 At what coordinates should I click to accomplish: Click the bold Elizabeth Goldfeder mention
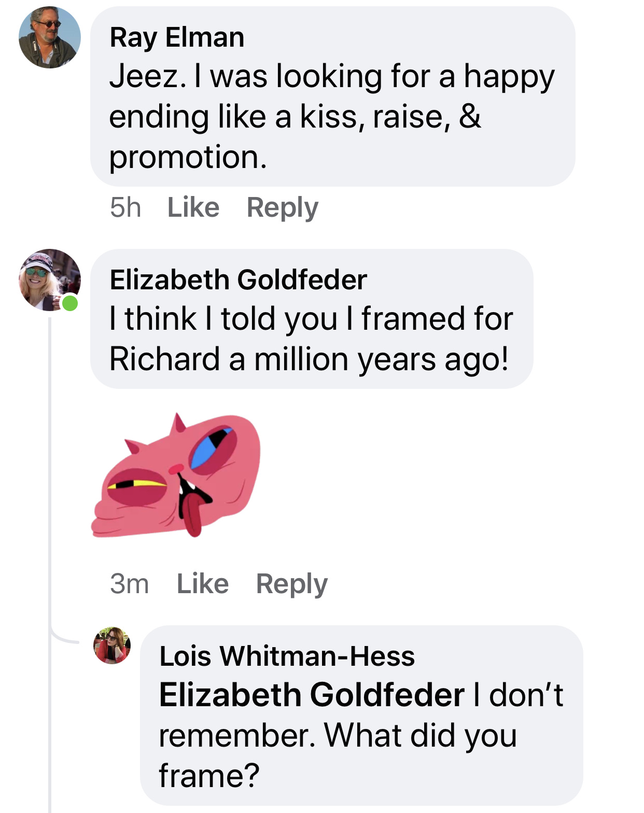click(x=312, y=695)
